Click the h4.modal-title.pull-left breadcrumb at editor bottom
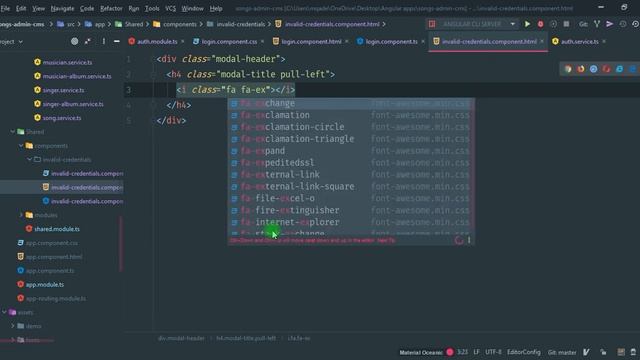The width and height of the screenshot is (640, 360). [246, 338]
